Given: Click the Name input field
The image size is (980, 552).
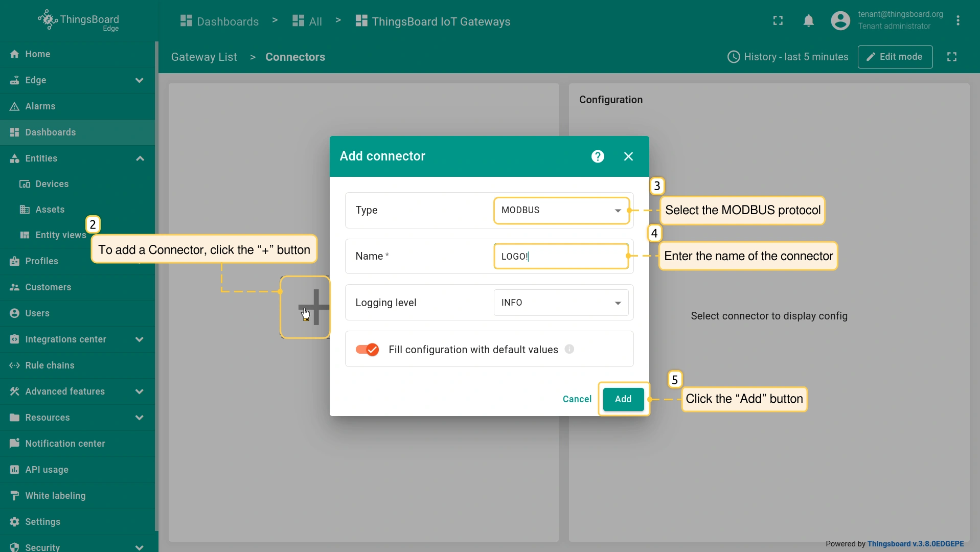Looking at the screenshot, I should click(561, 257).
